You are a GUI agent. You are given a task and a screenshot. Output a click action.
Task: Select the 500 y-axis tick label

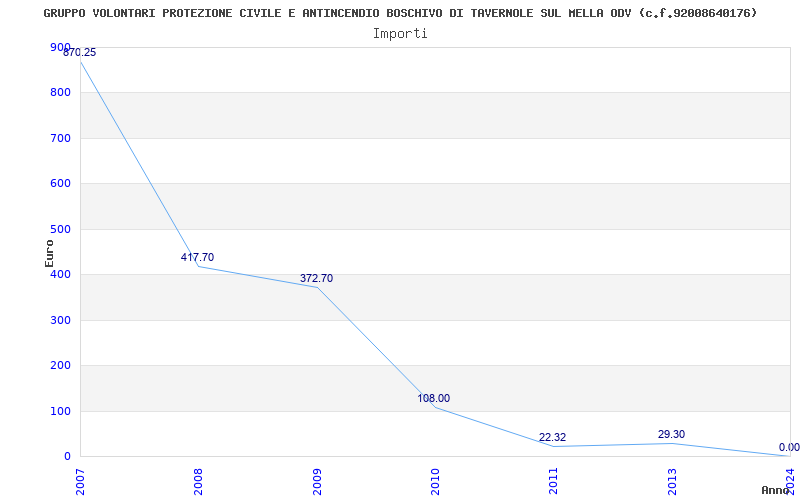[61, 229]
